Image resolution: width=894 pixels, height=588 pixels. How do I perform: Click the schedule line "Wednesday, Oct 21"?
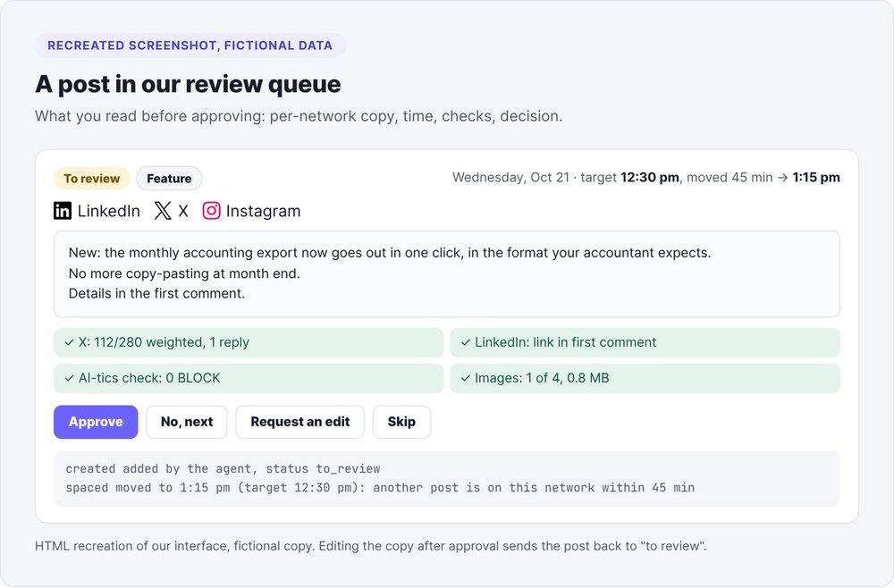pos(510,178)
